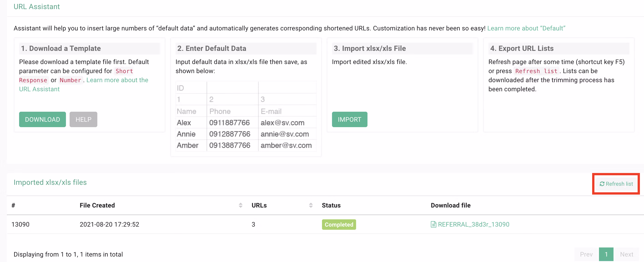Click the Next pagination button
This screenshot has height=262, width=644.
click(x=626, y=254)
